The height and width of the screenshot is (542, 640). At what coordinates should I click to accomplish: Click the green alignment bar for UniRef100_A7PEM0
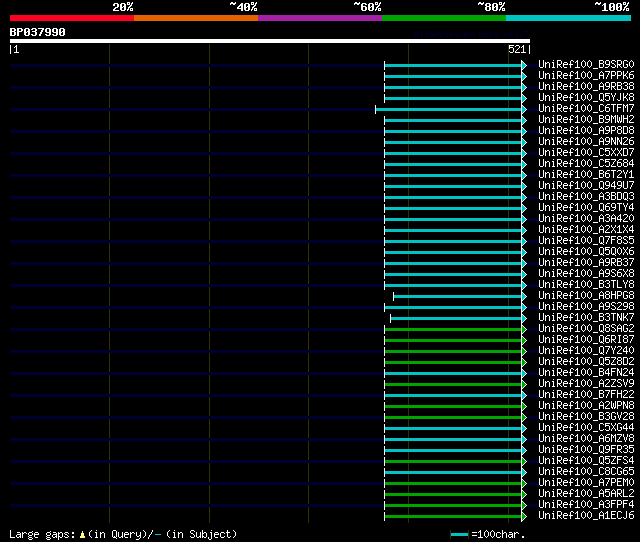coord(453,484)
